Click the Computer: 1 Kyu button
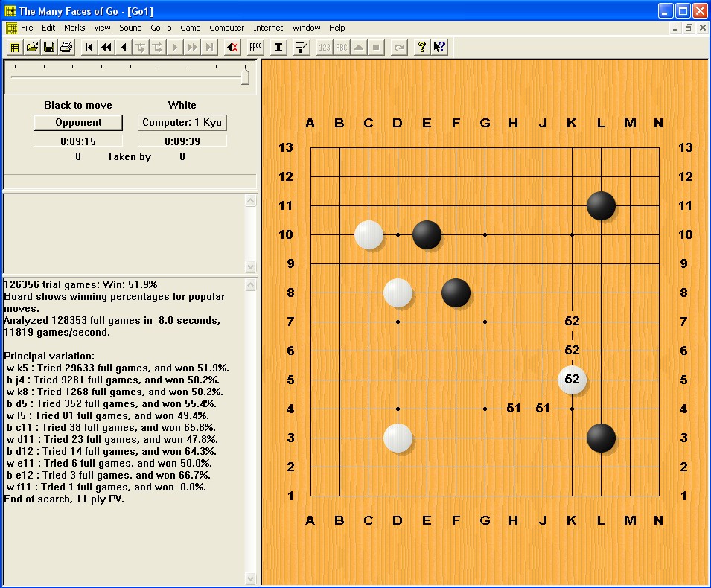711x588 pixels. pos(182,122)
